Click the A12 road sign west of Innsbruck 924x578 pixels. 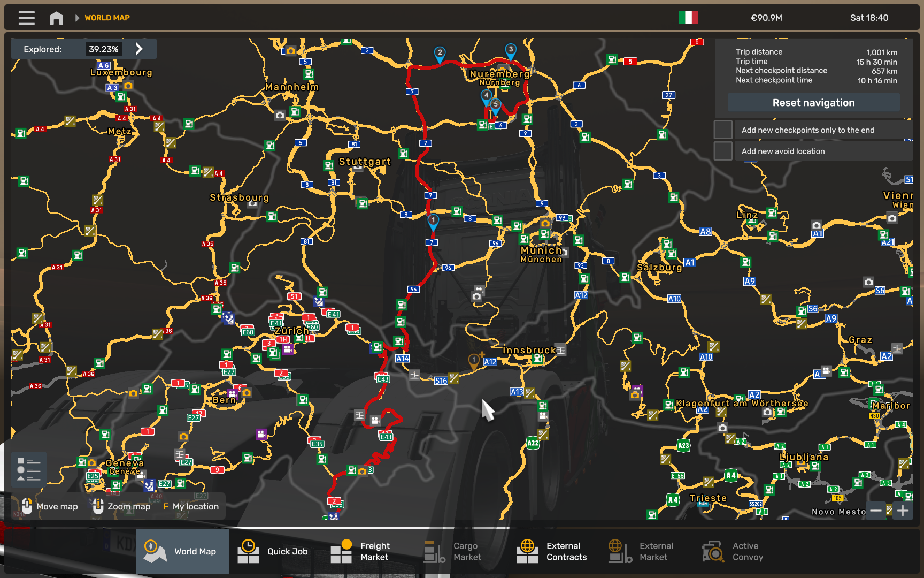490,362
